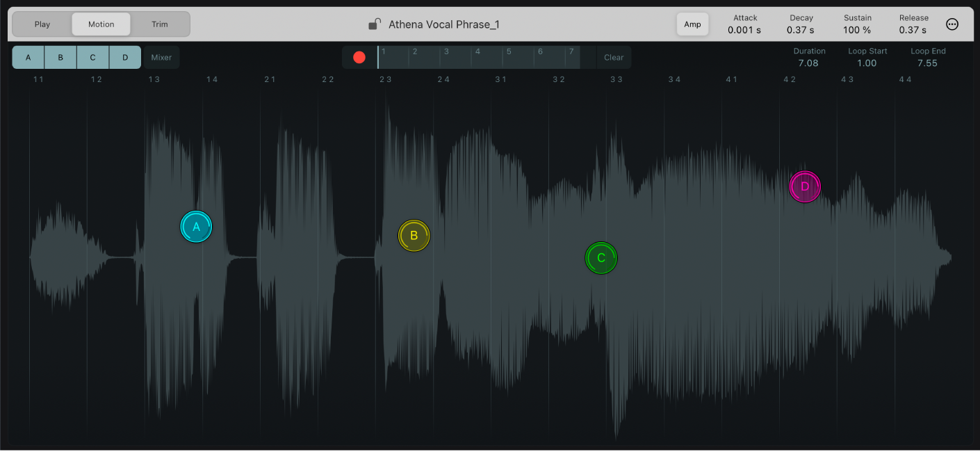
Task: Click the Duration value field
Action: [809, 63]
